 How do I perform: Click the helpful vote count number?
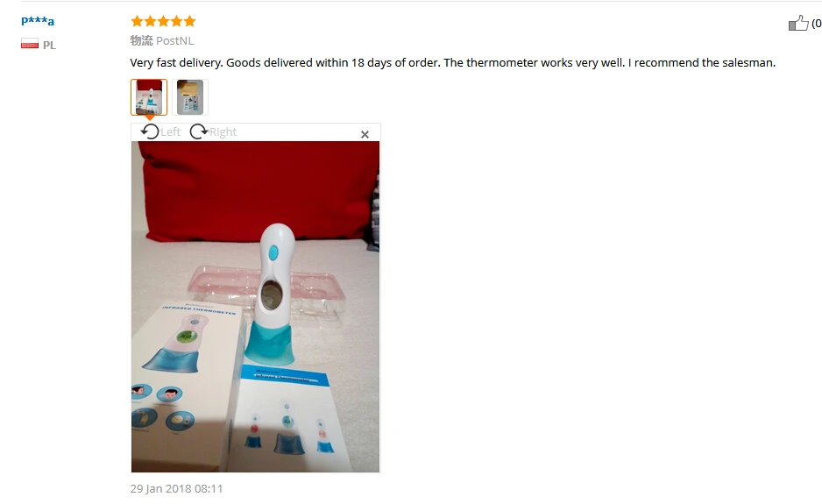click(817, 23)
